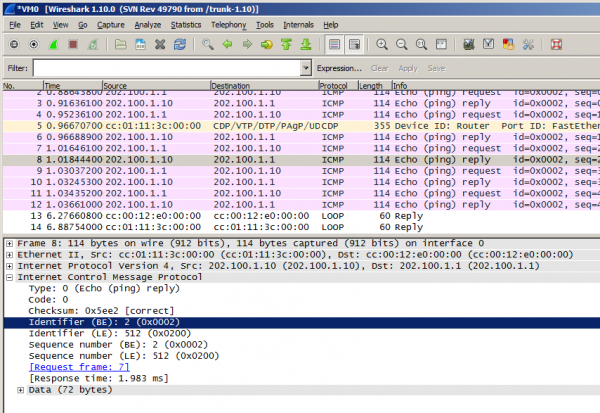600x413 pixels.
Task: Select the Identifier (LE): 512 line
Action: (109, 333)
